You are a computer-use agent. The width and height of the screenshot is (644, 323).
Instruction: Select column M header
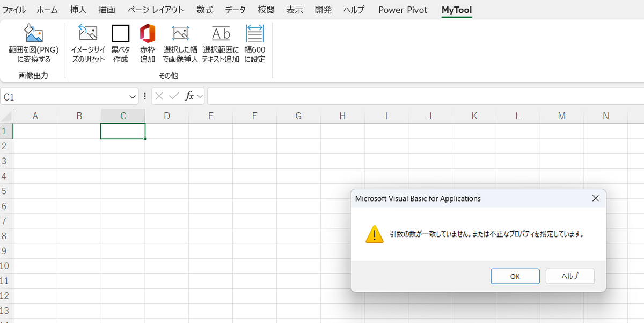(561, 116)
